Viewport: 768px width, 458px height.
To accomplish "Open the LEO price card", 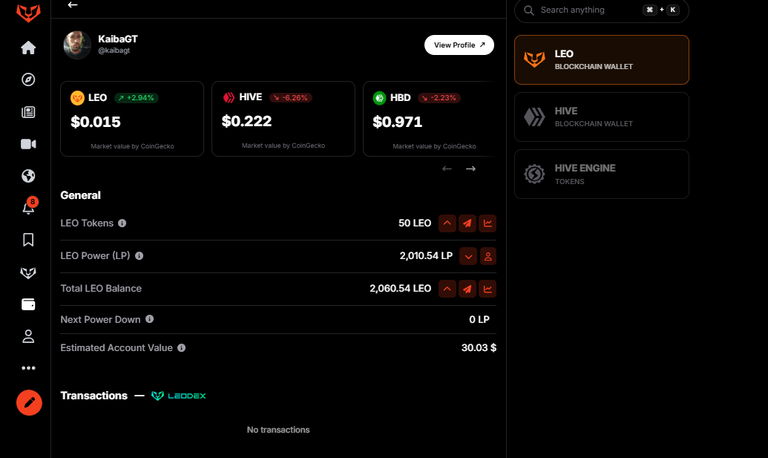I will point(132,119).
